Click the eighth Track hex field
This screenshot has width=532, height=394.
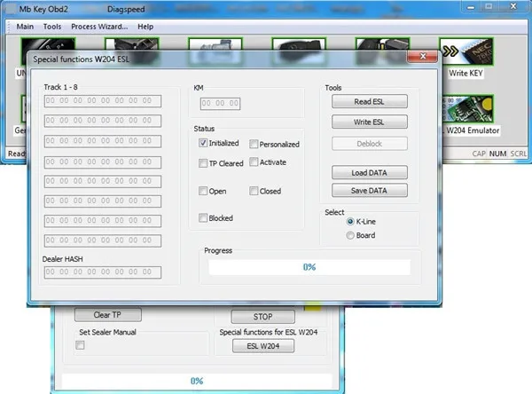(x=103, y=240)
